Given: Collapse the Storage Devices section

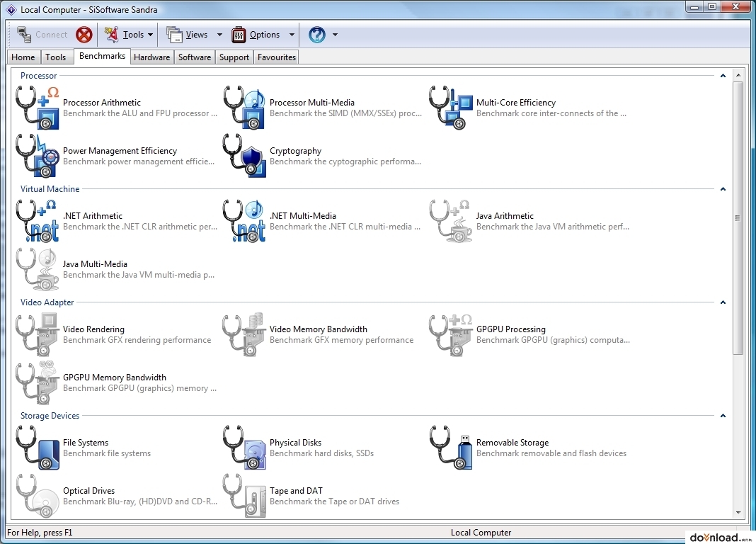Looking at the screenshot, I should tap(723, 416).
